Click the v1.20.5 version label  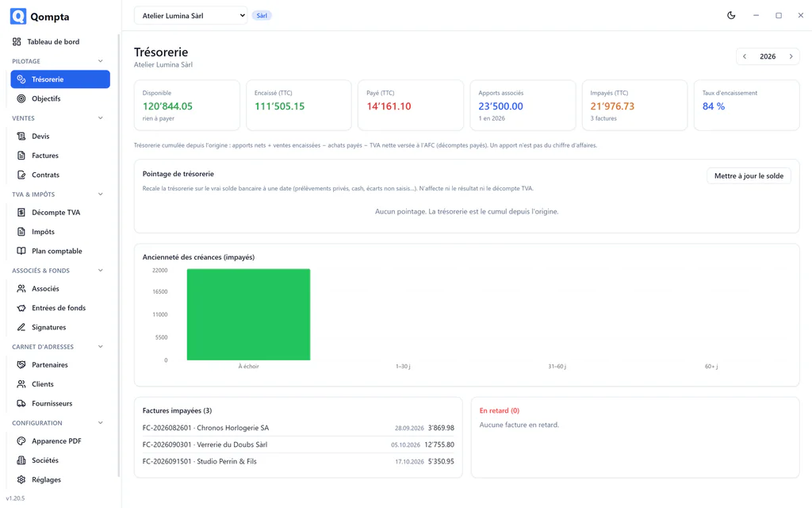tap(16, 498)
